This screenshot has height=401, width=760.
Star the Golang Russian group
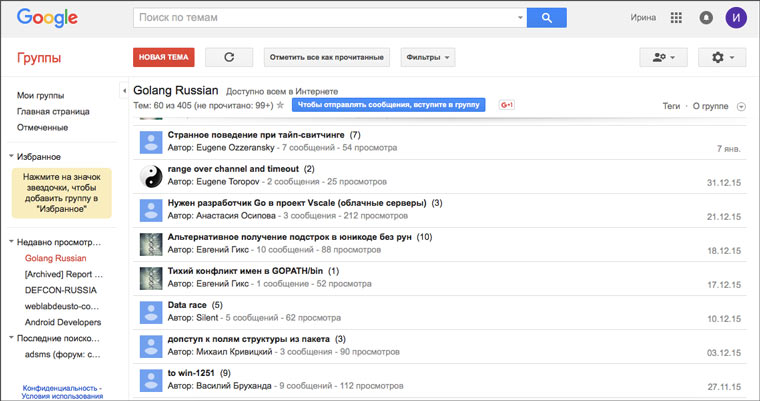281,105
